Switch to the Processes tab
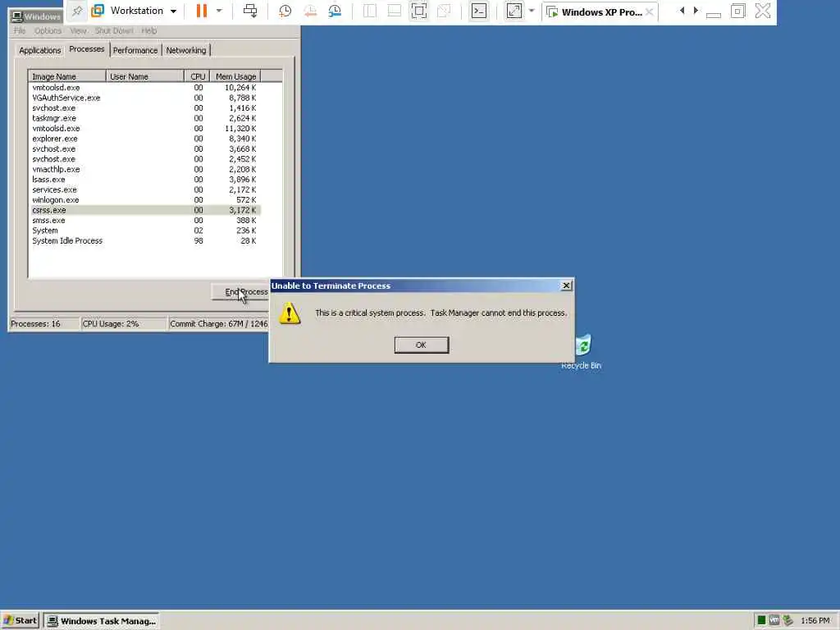Viewport: 840px width, 630px height. (x=87, y=49)
